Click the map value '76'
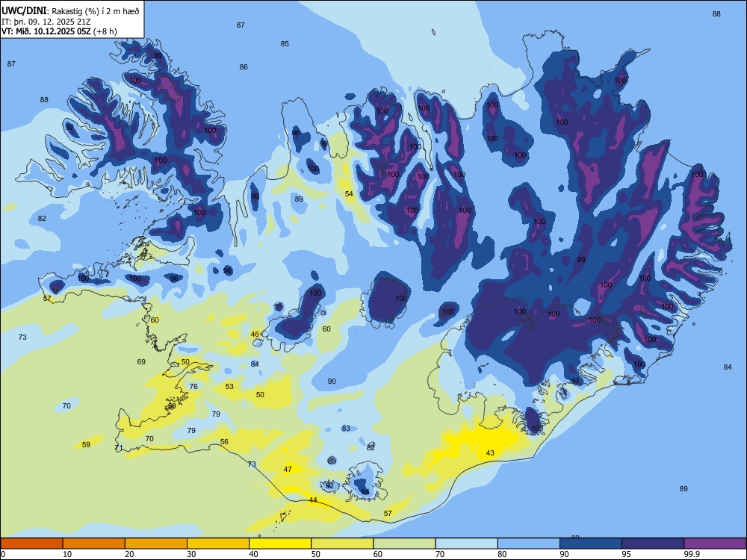This screenshot has width=747, height=560. [193, 387]
